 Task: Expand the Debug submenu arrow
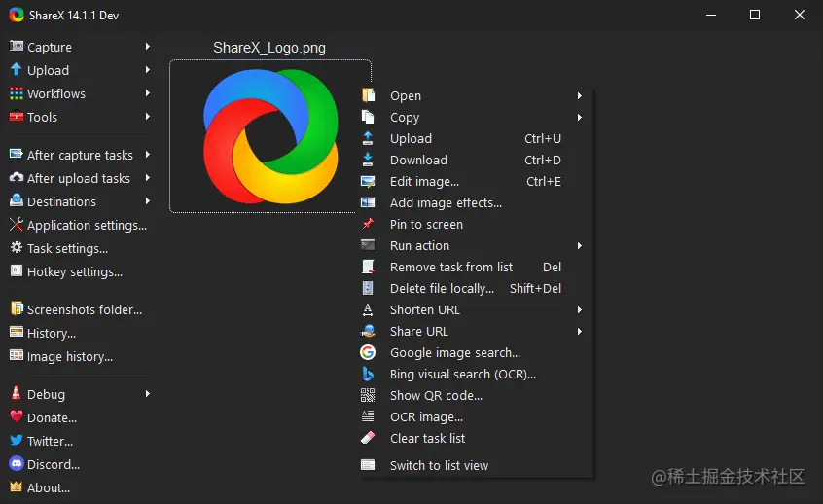pos(148,394)
